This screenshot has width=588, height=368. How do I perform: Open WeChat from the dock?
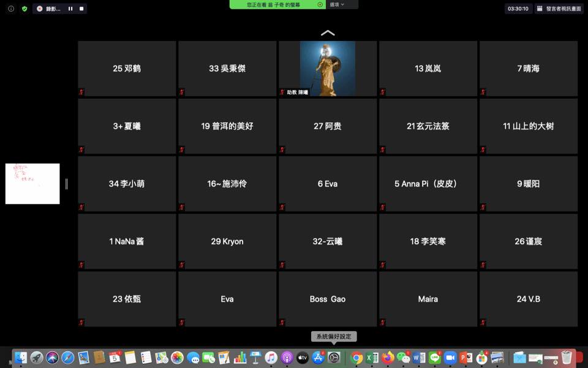(403, 358)
